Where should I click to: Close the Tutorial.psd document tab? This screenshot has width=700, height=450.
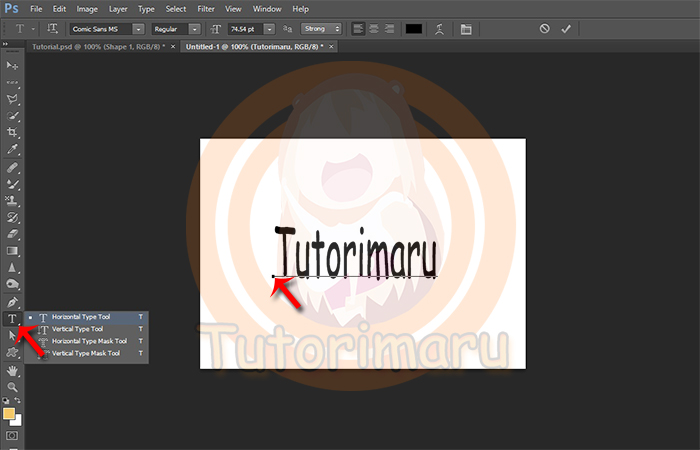click(x=173, y=46)
